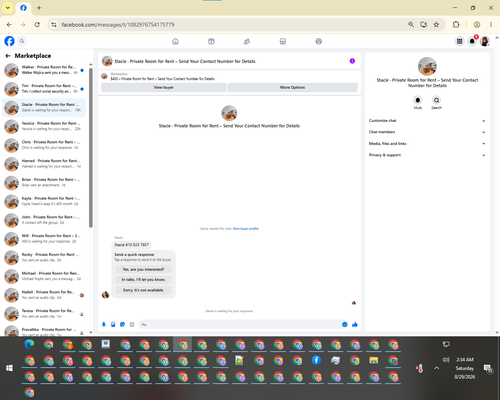500x400 pixels.
Task: Search in conversation icon
Action: pyautogui.click(x=436, y=100)
